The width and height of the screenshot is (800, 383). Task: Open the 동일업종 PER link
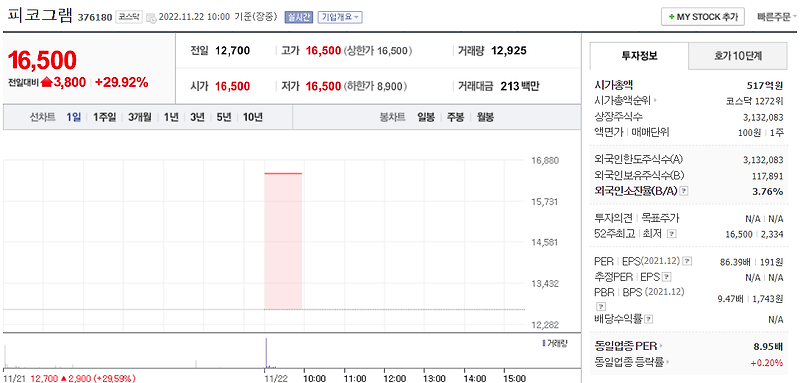coord(629,346)
